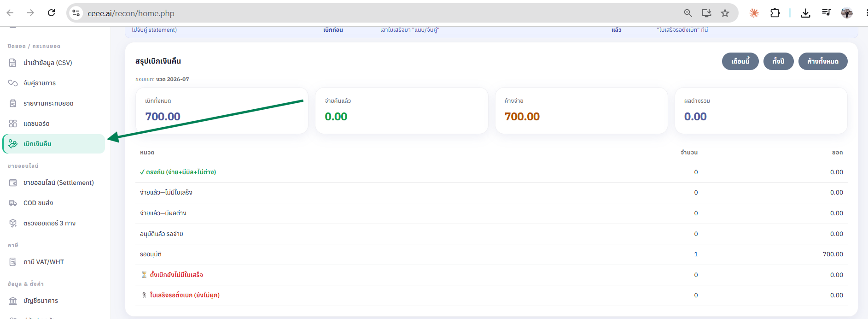Click the ภาษี VAT/WHT receipt icon

coord(13,262)
